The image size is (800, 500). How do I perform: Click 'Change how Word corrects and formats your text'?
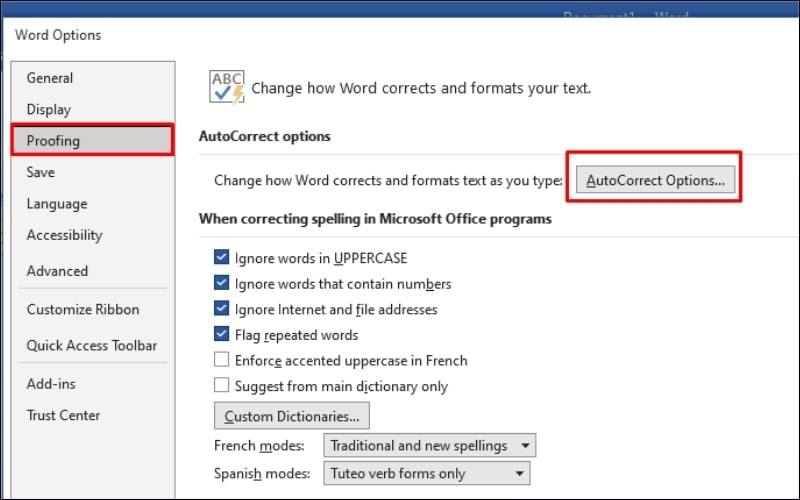[x=421, y=88]
